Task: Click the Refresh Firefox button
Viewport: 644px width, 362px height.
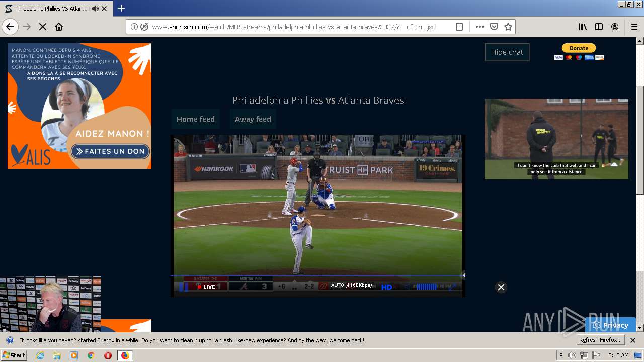Action: pos(601,340)
